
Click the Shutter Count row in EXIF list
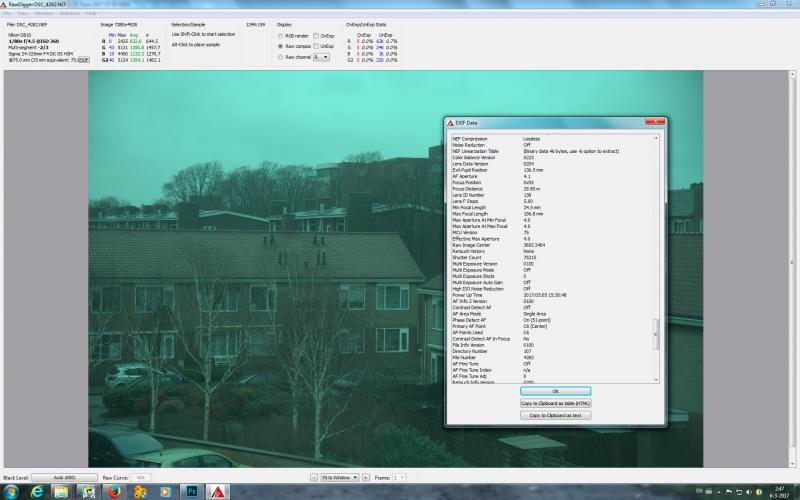(x=554, y=258)
